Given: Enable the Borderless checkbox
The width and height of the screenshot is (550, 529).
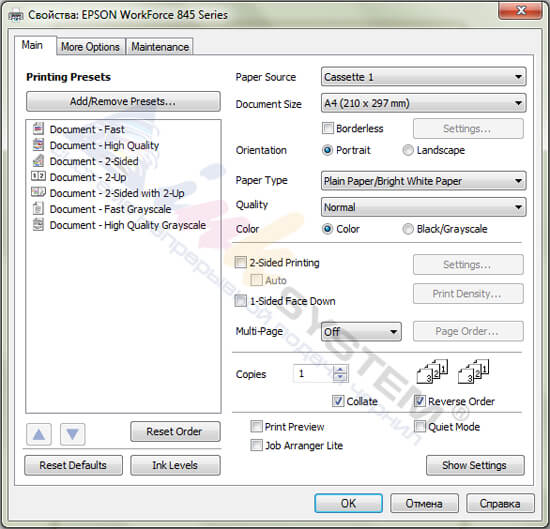Looking at the screenshot, I should point(328,128).
